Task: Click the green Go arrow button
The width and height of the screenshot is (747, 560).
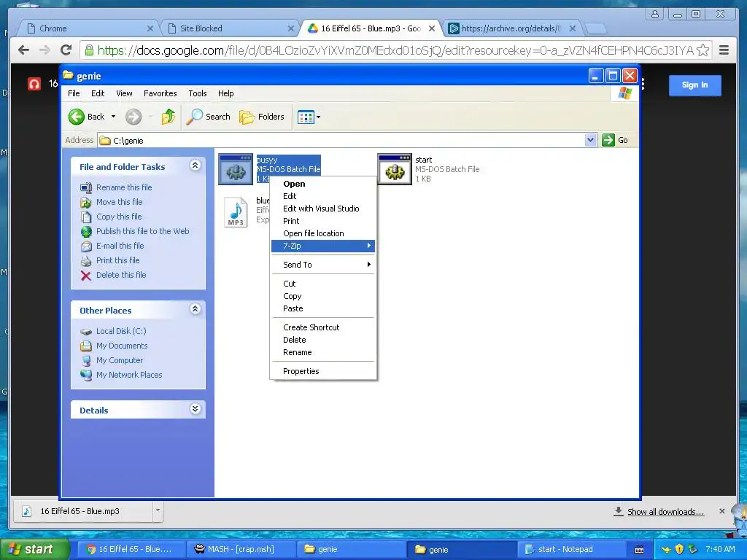Action: (x=608, y=140)
